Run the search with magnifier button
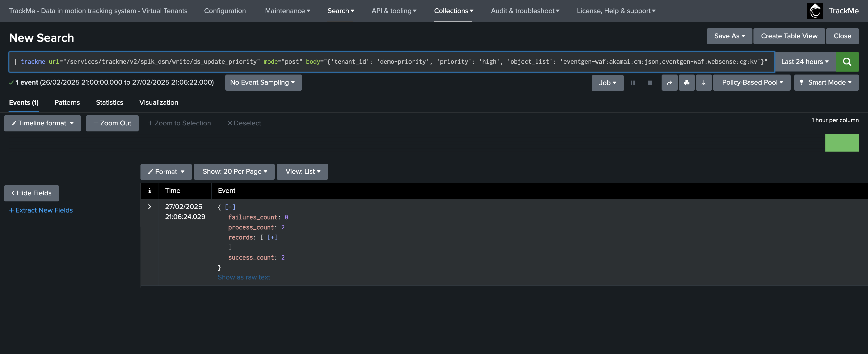Viewport: 868px width, 354px height. pyautogui.click(x=847, y=62)
